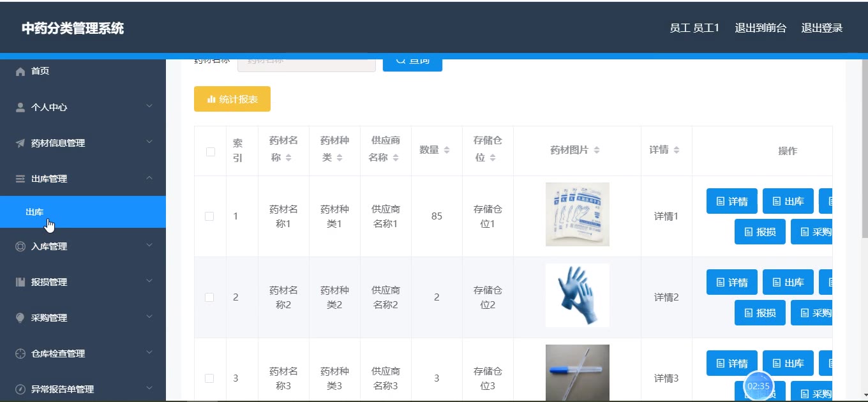Expand 异常报告单管理 submenu chevron
This screenshot has width=868, height=402.
(149, 388)
